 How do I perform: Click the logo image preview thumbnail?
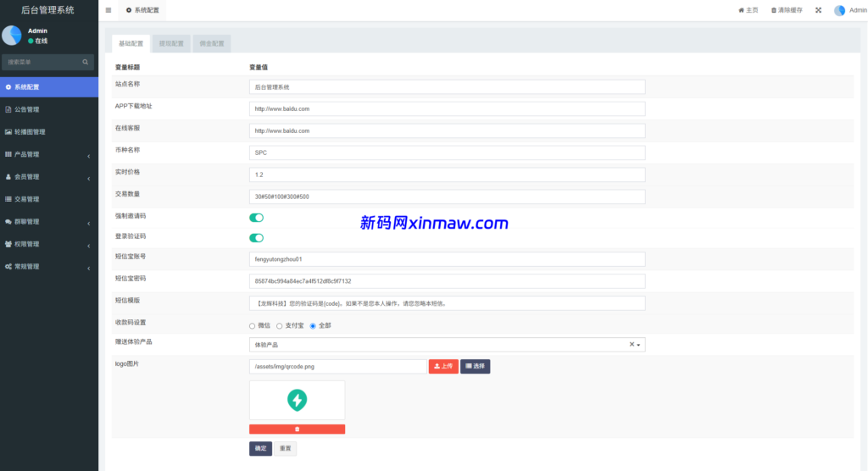pyautogui.click(x=298, y=400)
